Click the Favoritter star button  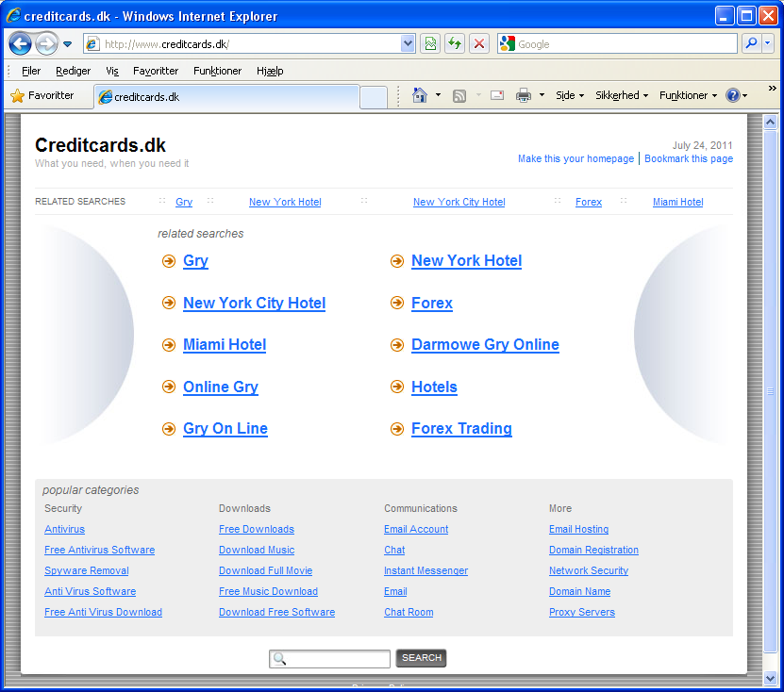(42, 95)
